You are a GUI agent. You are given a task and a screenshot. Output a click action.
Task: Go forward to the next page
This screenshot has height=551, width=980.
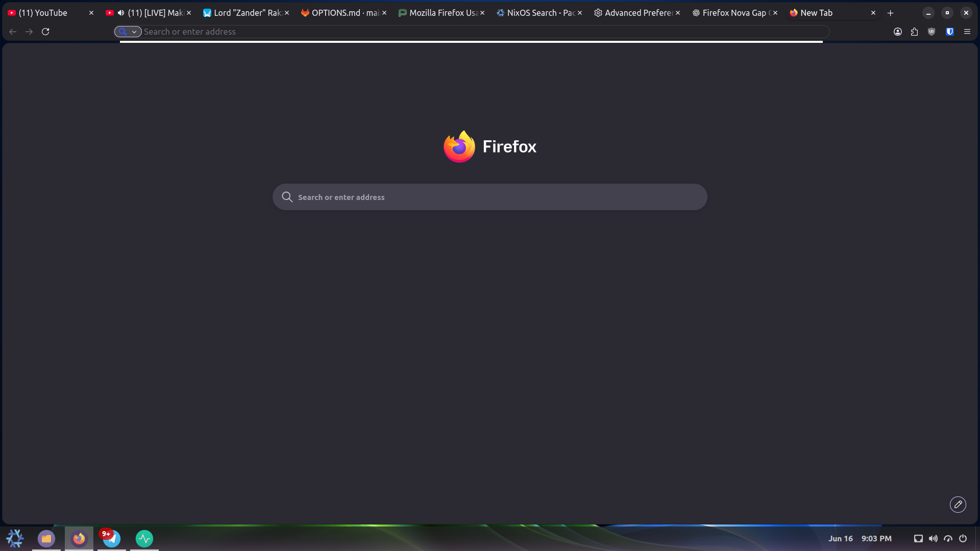tap(29, 32)
